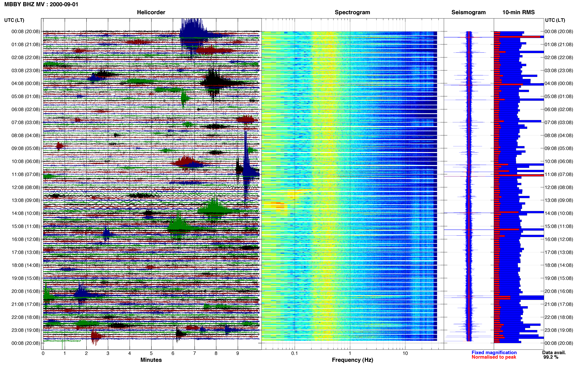This screenshot has width=588, height=368.
Task: Click right time label '06:08 (02:08)'
Action: [559, 109]
